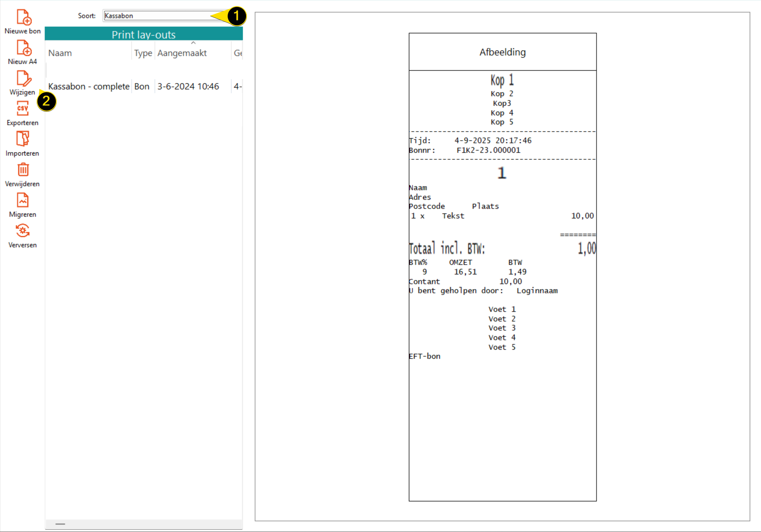Export layouts with the Exporteren CSV icon
The height and width of the screenshot is (532, 761).
coord(23,109)
